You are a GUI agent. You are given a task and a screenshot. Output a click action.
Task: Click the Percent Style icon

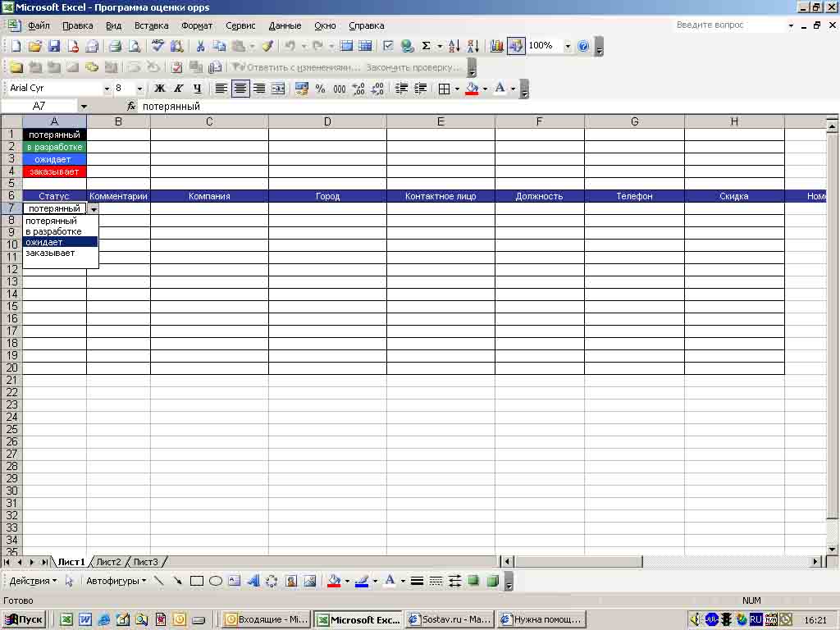pos(320,89)
